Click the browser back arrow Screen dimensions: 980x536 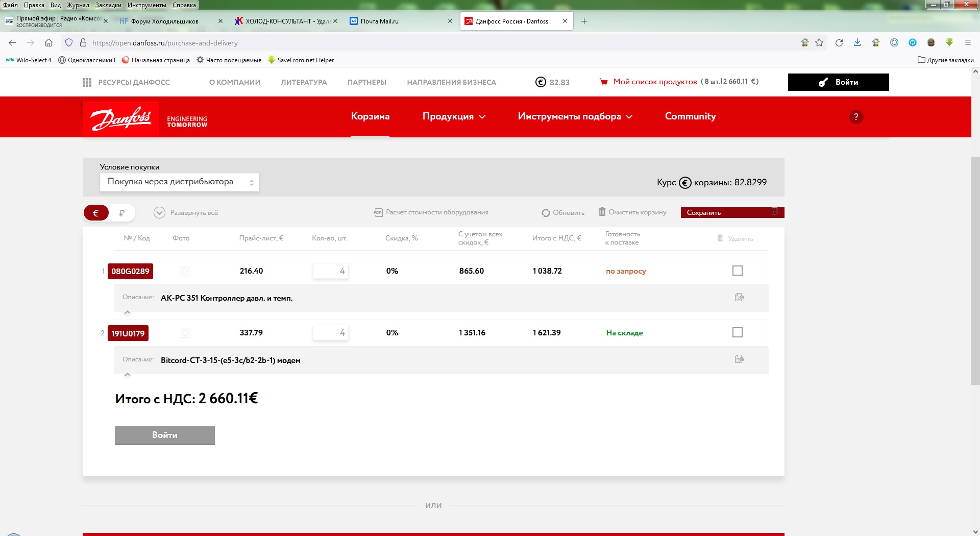(12, 43)
